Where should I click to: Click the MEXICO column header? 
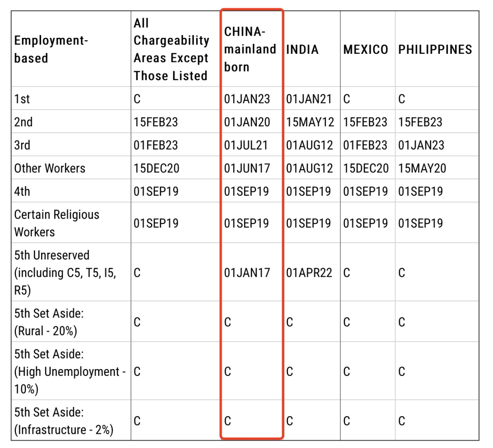click(x=366, y=50)
